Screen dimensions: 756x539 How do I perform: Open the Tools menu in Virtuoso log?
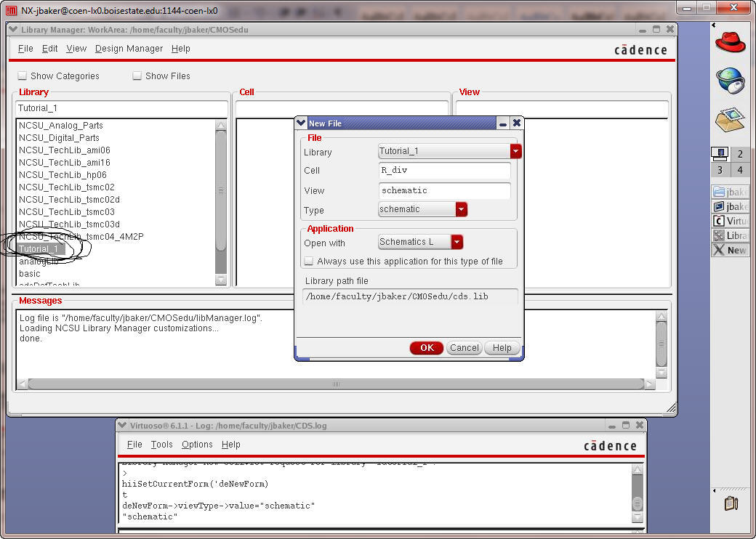tap(161, 445)
